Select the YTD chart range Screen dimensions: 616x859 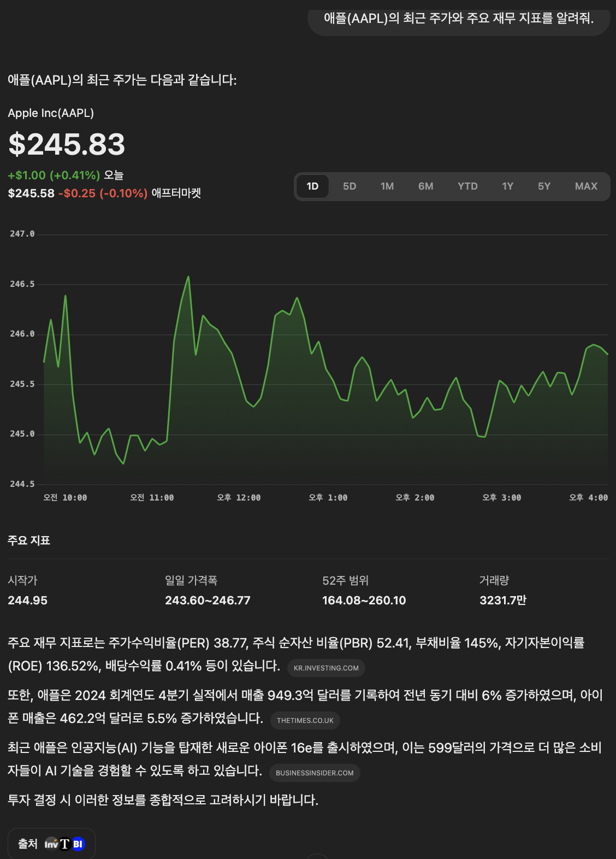467,186
